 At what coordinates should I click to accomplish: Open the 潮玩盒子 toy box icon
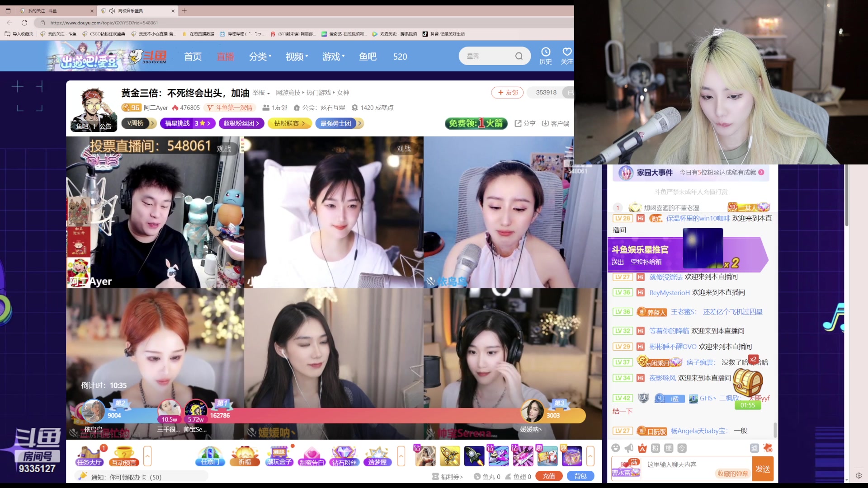tap(279, 456)
